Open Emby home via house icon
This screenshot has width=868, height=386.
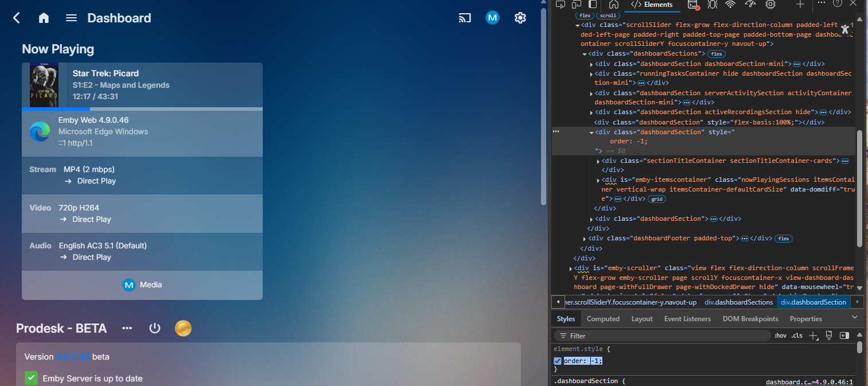44,18
